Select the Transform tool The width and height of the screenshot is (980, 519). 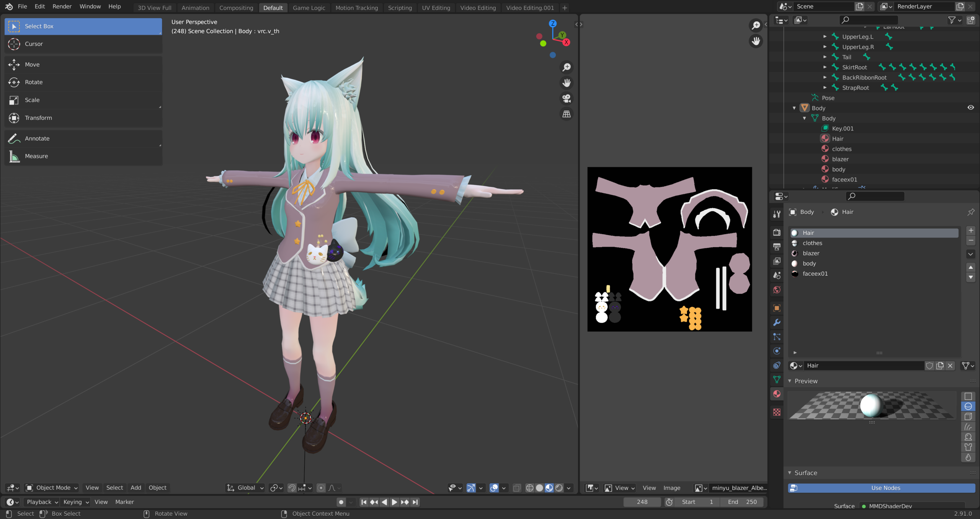(83, 118)
